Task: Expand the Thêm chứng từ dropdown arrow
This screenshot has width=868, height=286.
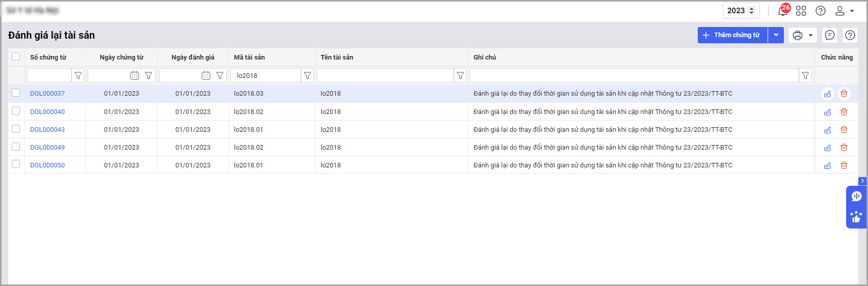Action: pyautogui.click(x=776, y=35)
